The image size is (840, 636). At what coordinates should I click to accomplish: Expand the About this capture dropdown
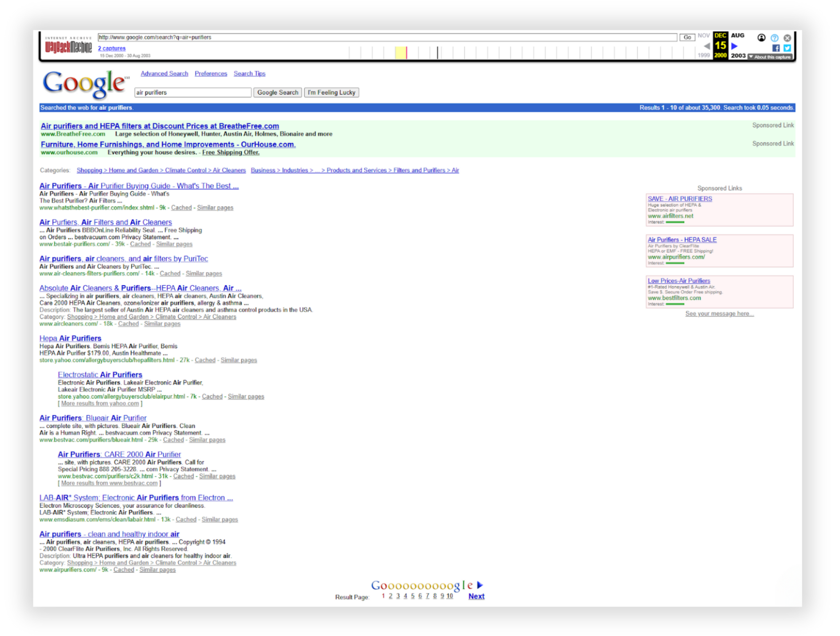(770, 57)
